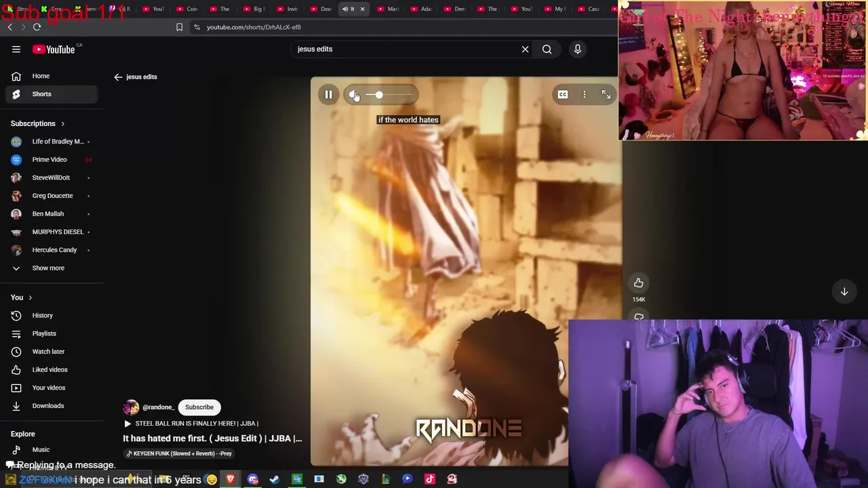Expand the You section
The height and width of the screenshot is (488, 868).
click(22, 298)
